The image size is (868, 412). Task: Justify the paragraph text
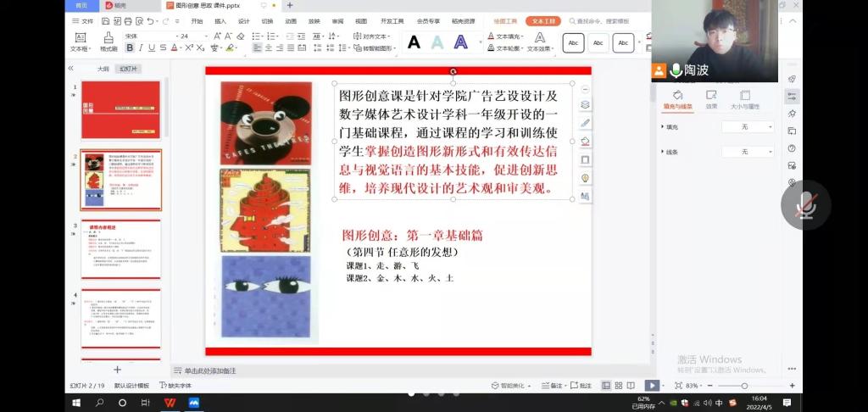pyautogui.click(x=291, y=48)
